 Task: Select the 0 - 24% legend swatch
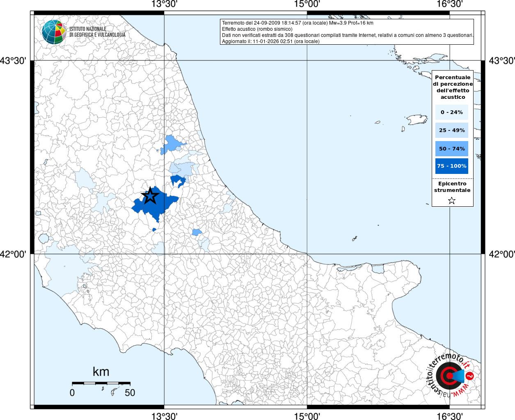pyautogui.click(x=452, y=112)
